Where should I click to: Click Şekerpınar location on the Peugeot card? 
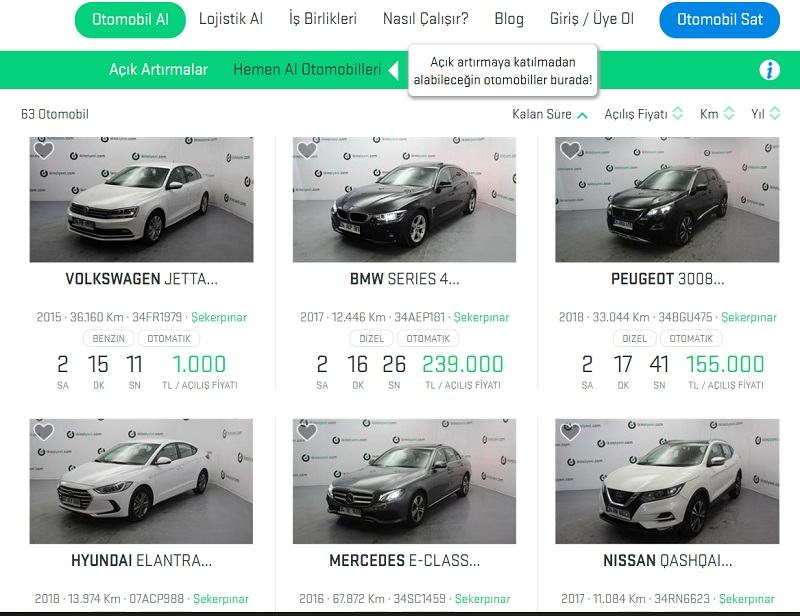pos(748,317)
